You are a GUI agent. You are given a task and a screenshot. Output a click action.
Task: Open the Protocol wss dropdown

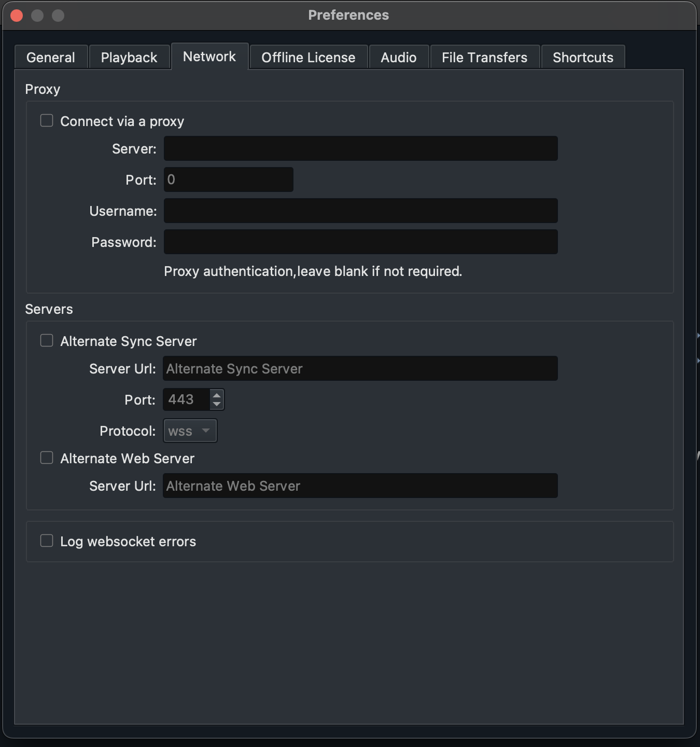pos(190,431)
